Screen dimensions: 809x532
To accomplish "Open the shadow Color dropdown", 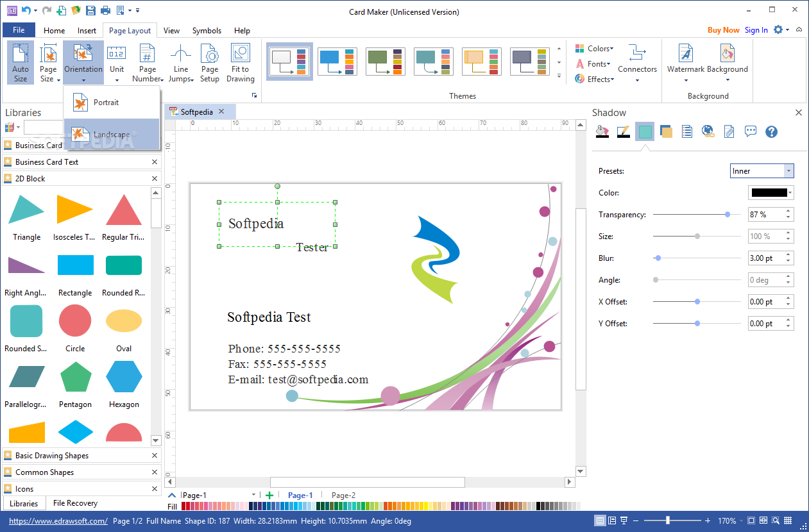I will (771, 192).
